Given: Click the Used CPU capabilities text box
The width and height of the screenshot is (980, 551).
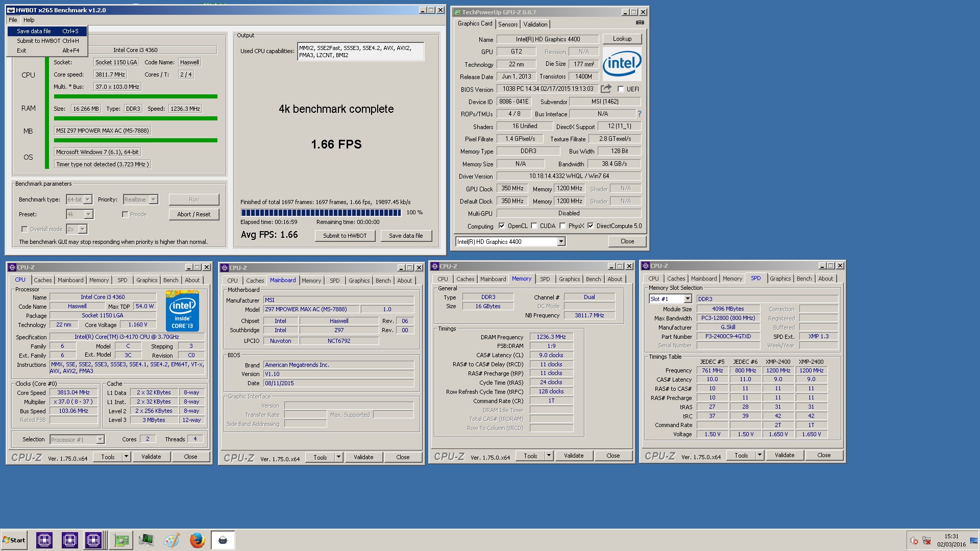Looking at the screenshot, I should [360, 52].
